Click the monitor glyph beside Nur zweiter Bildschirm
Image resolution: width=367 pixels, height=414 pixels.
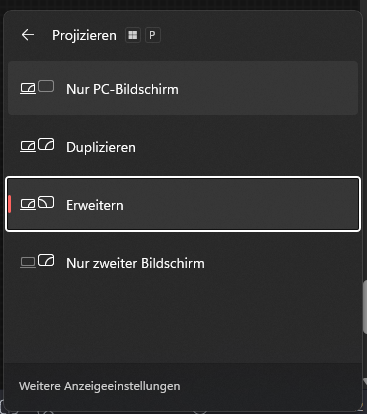coord(46,260)
